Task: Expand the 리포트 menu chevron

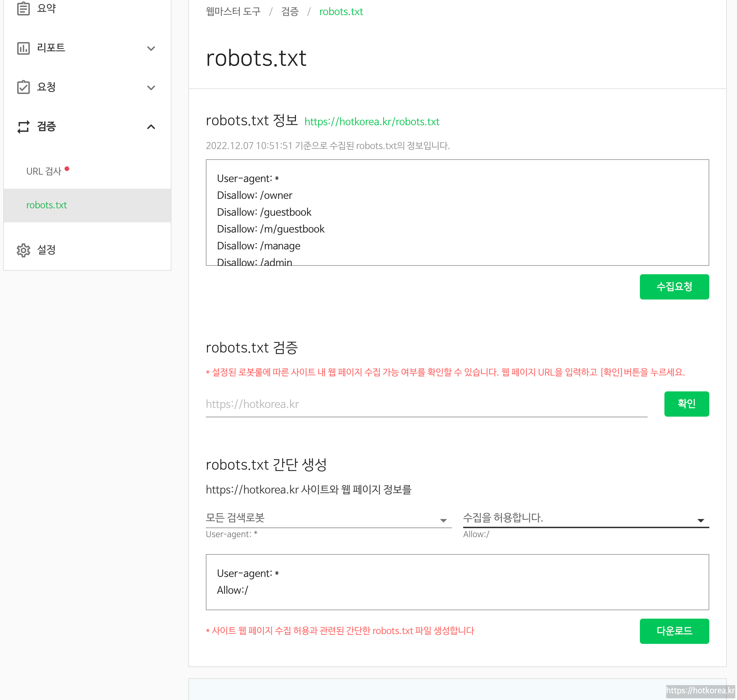Action: tap(151, 48)
